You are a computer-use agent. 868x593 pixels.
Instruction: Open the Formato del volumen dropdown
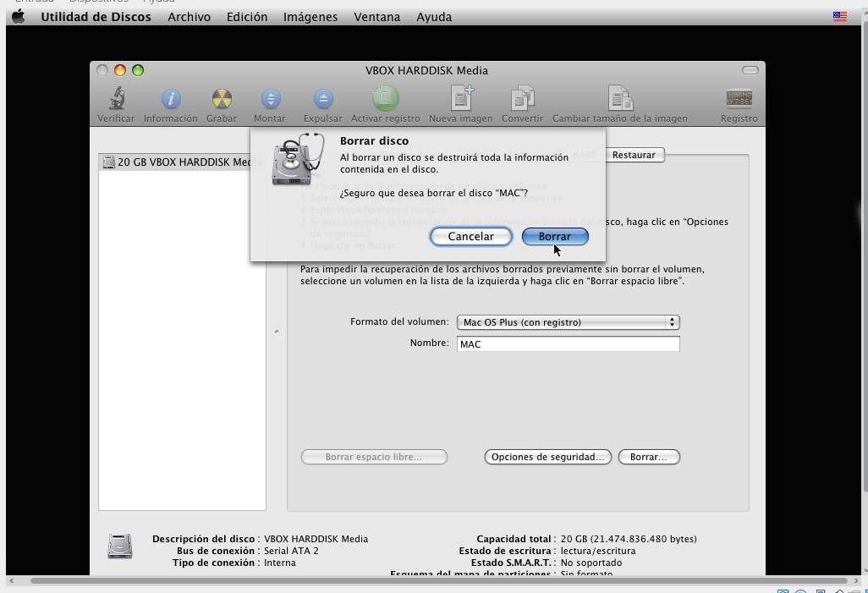click(568, 322)
